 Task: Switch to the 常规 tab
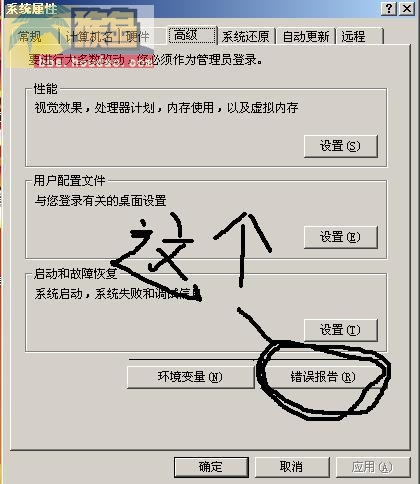tap(30, 36)
